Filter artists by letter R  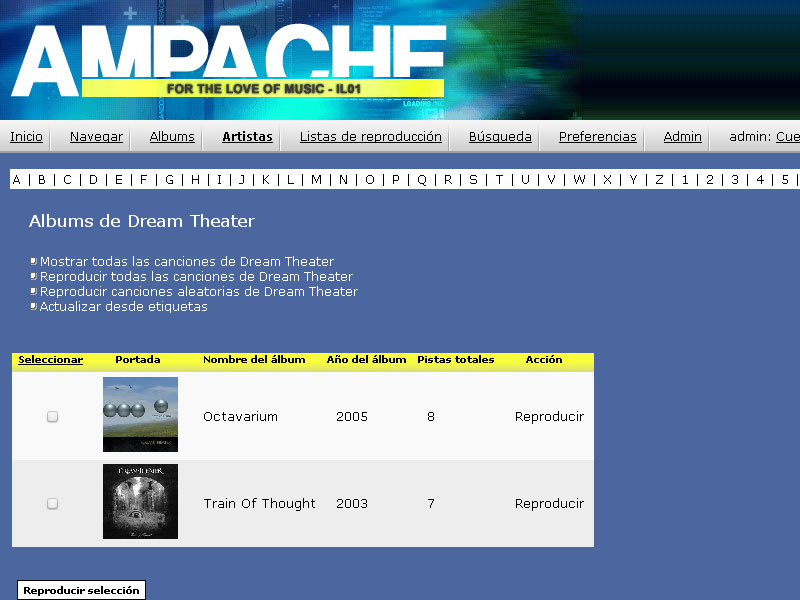coord(448,180)
